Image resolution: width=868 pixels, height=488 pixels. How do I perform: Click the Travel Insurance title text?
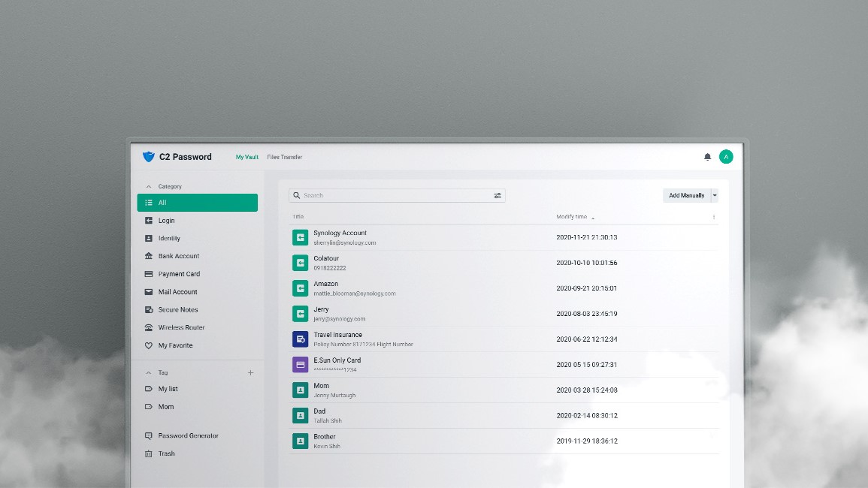click(337, 335)
